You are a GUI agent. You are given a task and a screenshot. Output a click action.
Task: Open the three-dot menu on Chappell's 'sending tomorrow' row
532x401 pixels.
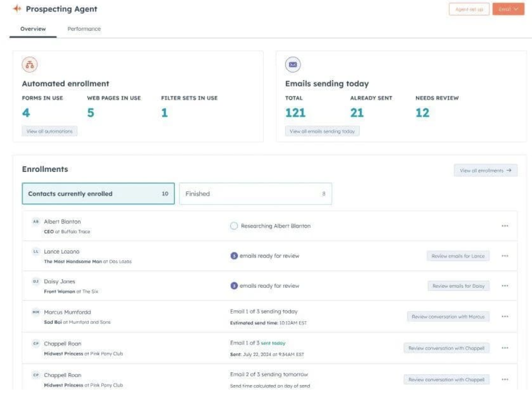505,379
